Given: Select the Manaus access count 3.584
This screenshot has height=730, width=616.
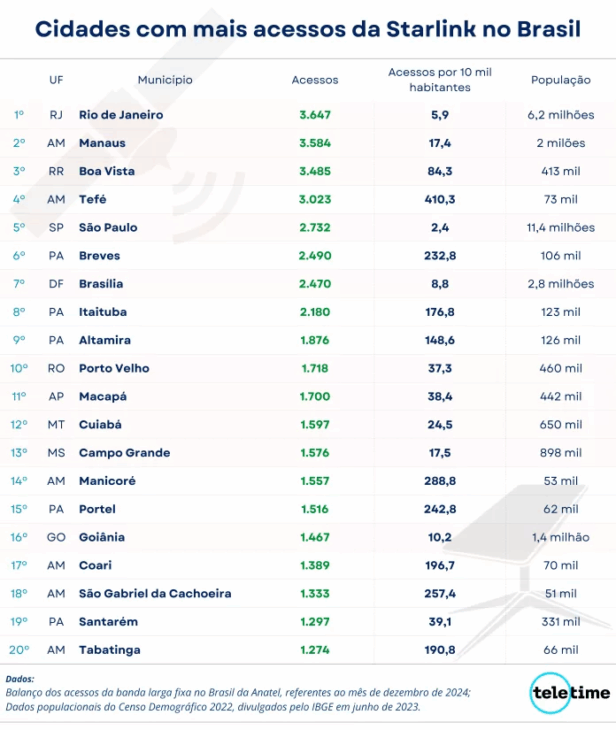Looking at the screenshot, I should click(315, 143).
